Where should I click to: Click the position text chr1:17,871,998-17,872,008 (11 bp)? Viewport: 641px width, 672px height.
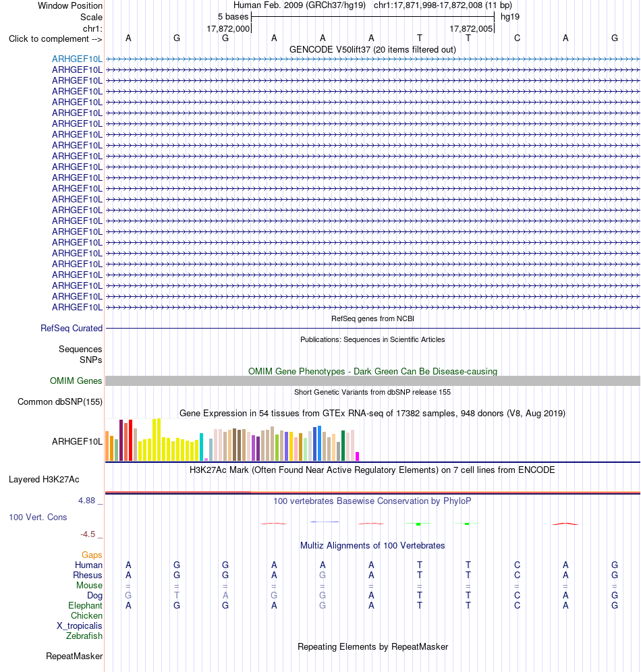(x=443, y=5)
